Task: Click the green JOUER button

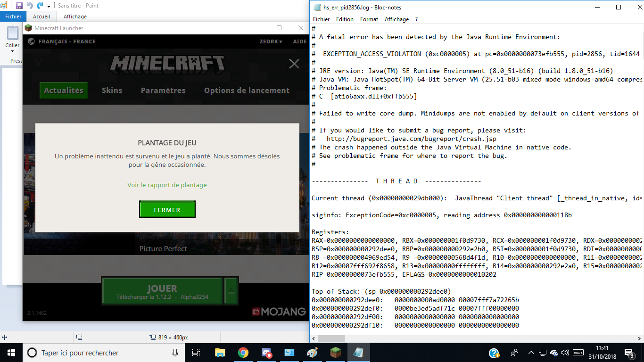Action: (162, 292)
